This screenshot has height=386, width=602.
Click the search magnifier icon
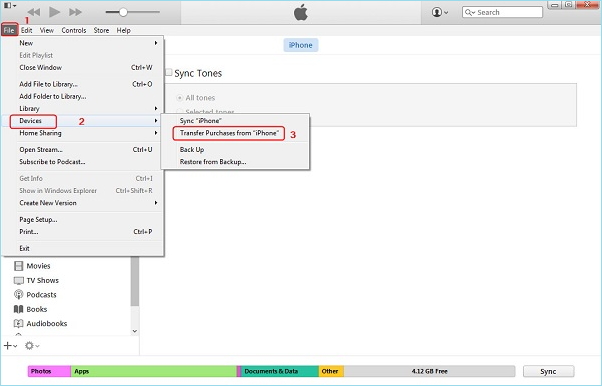(x=470, y=12)
